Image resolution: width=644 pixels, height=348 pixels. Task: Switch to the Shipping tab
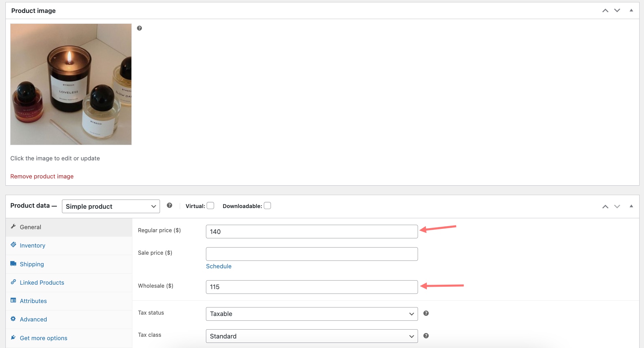click(x=32, y=264)
